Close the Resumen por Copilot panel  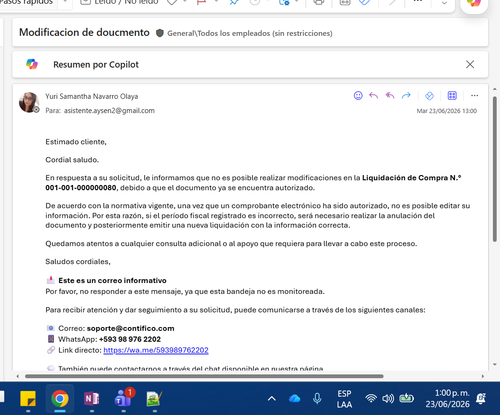(x=470, y=64)
